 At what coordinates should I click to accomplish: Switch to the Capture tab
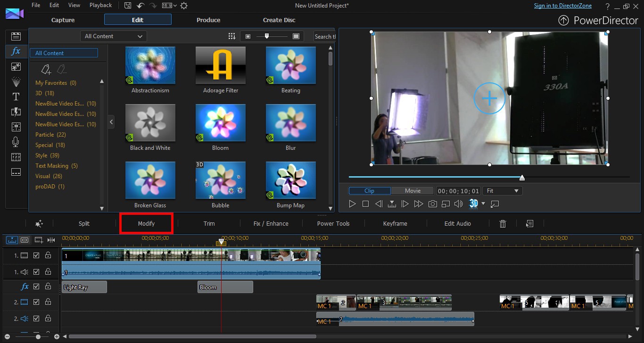coord(63,20)
